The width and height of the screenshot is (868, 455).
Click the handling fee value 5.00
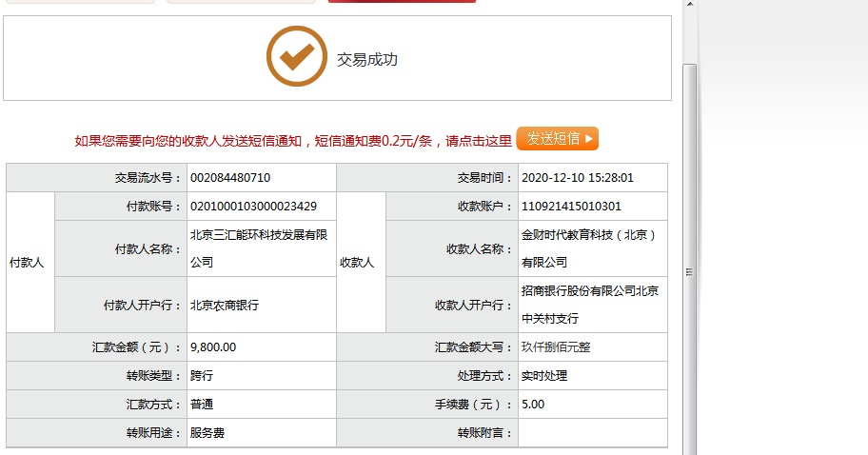click(533, 405)
